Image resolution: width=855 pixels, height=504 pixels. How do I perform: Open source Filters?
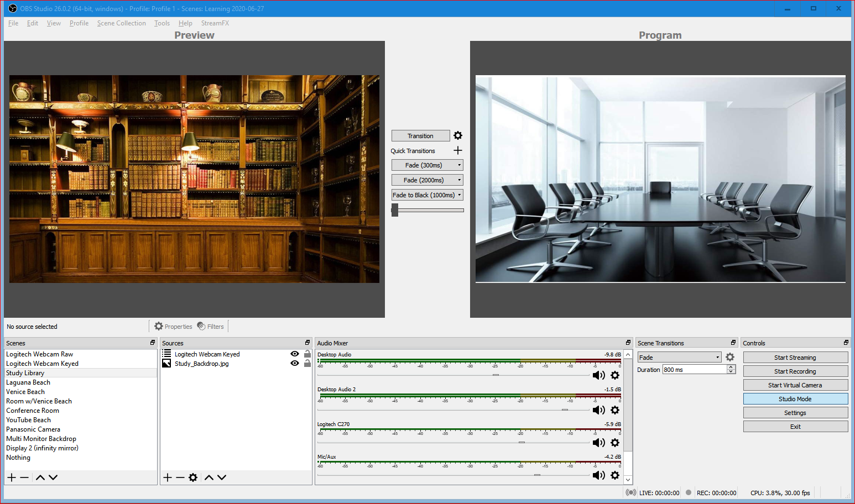pos(210,326)
